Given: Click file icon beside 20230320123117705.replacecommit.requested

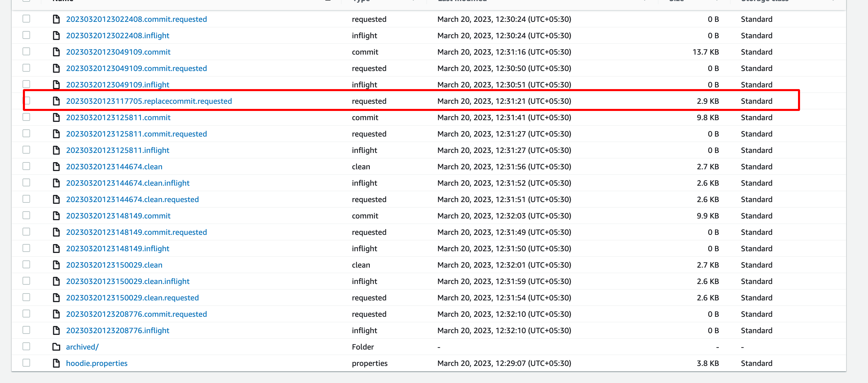Looking at the screenshot, I should coord(56,101).
